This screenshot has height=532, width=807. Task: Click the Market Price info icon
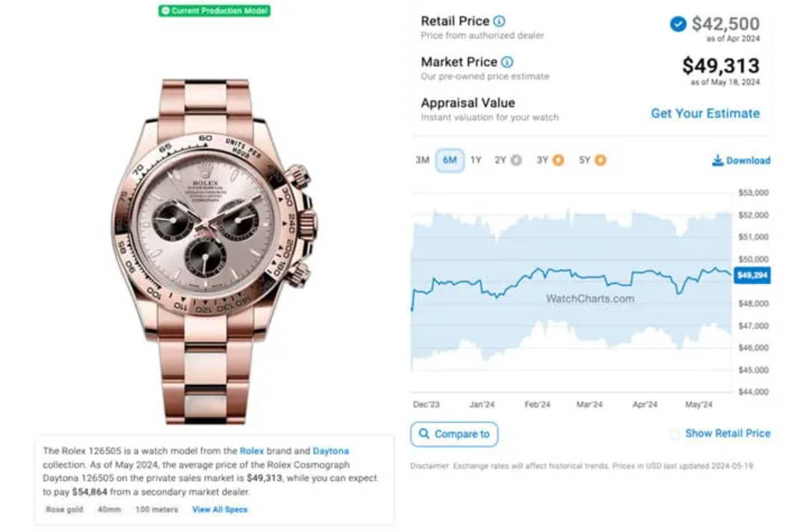tap(507, 62)
